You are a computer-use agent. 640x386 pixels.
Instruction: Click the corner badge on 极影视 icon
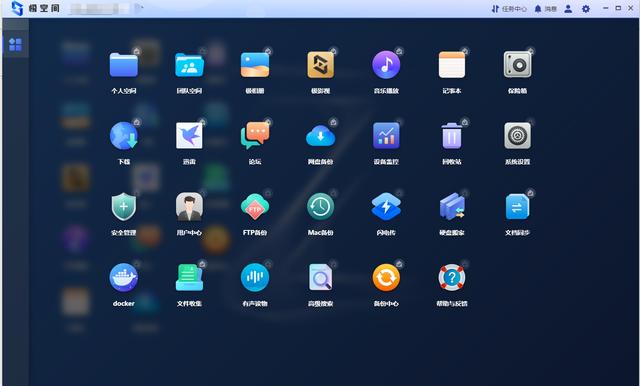click(333, 51)
